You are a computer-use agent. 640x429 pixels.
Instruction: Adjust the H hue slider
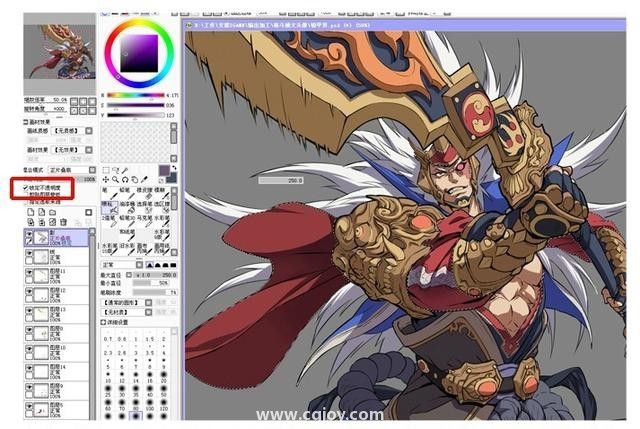136,95
